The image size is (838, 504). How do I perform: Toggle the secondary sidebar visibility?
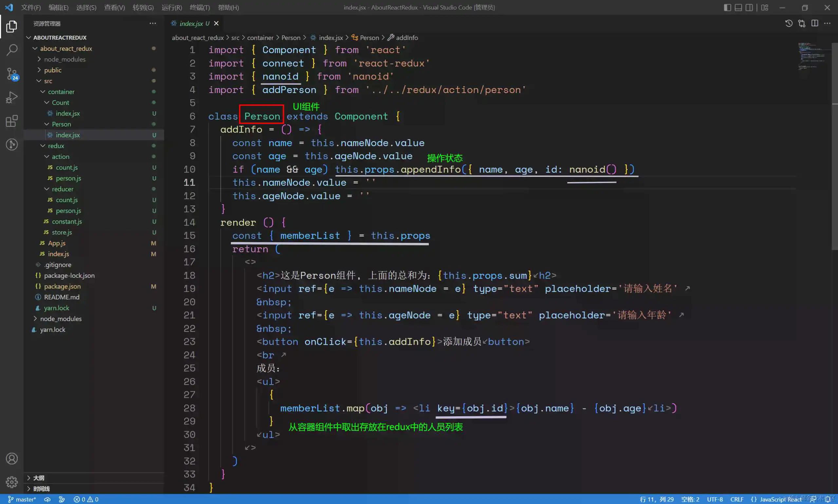[749, 8]
